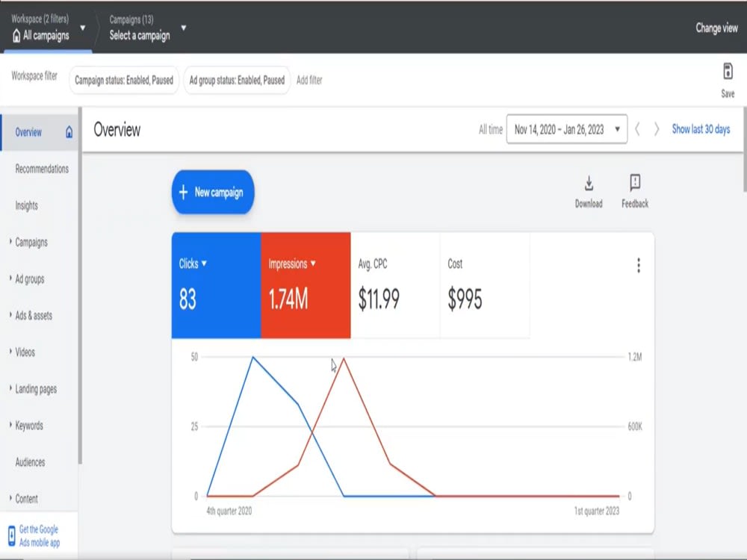Click Get the Google Ads mobile app link
Viewport: 747px width, 560px height.
(x=39, y=535)
